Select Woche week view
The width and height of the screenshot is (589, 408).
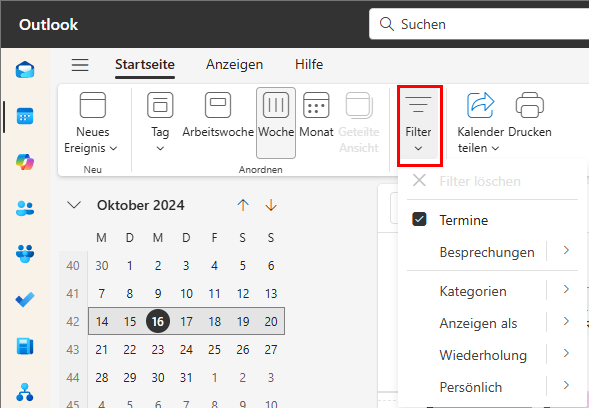tap(276, 123)
